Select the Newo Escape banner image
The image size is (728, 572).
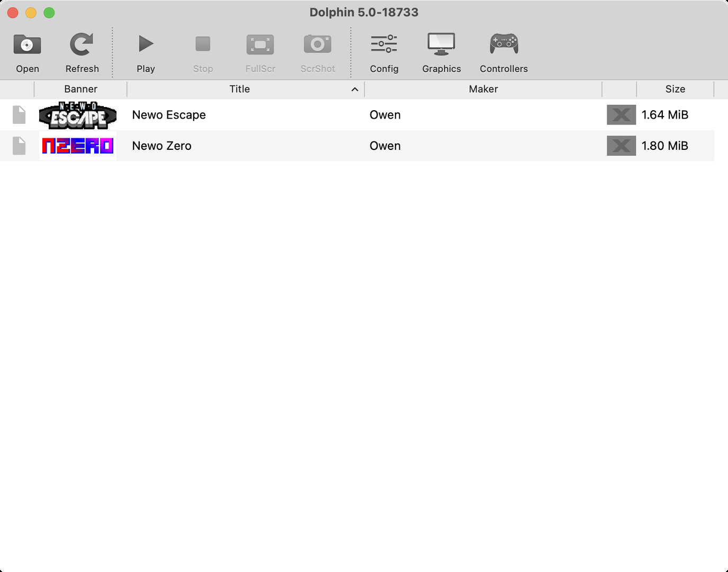[x=78, y=115]
